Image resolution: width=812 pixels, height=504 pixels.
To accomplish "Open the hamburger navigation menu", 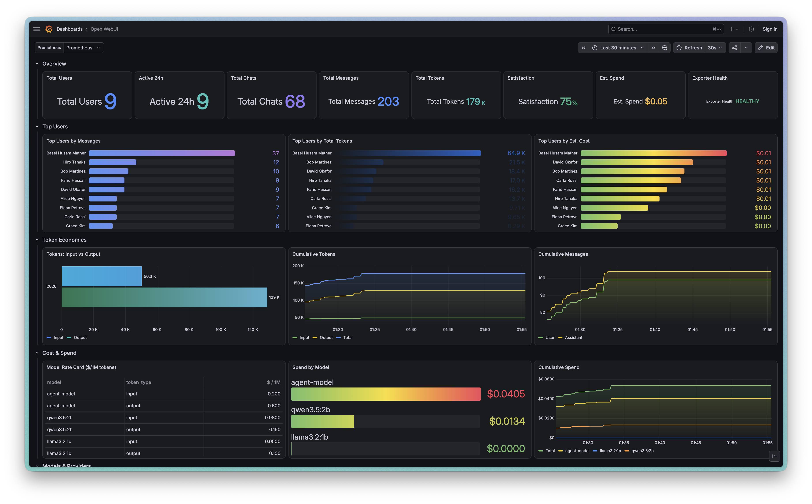I will coord(37,29).
